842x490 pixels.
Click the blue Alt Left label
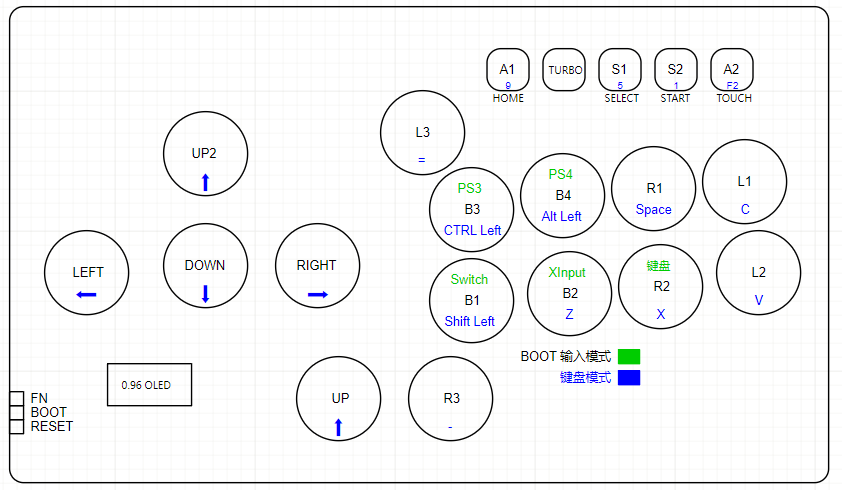coord(561,217)
